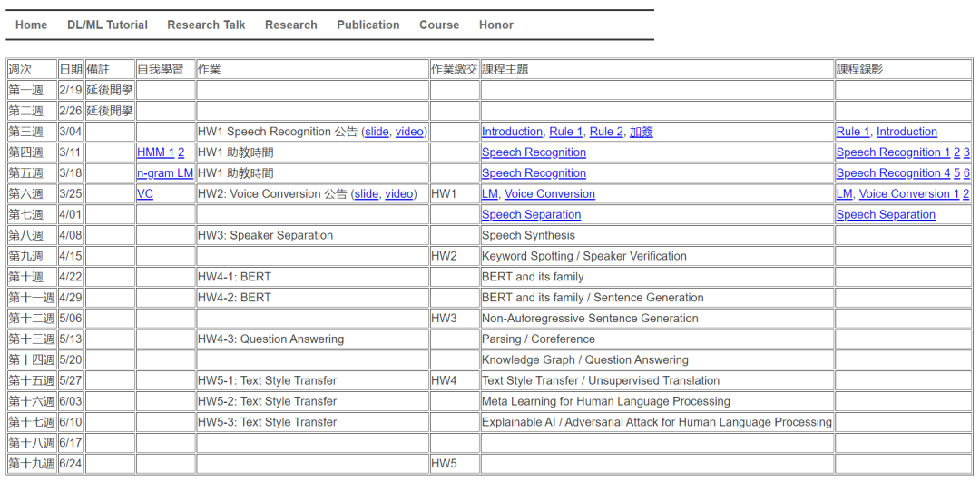Select the 延後開學 note in the 2/19 row

point(110,90)
